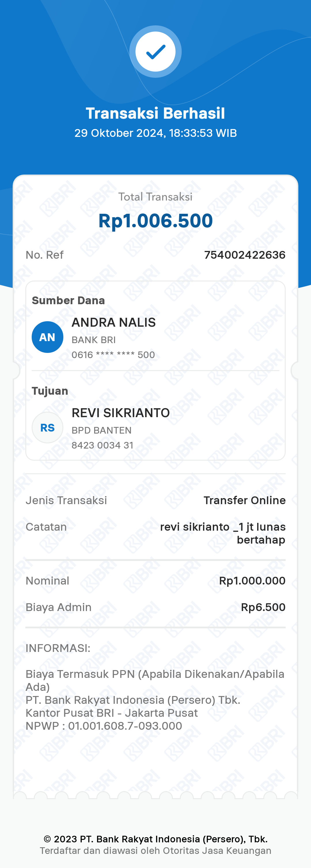
Task: Select destination account 8423 0034 31
Action: [103, 445]
